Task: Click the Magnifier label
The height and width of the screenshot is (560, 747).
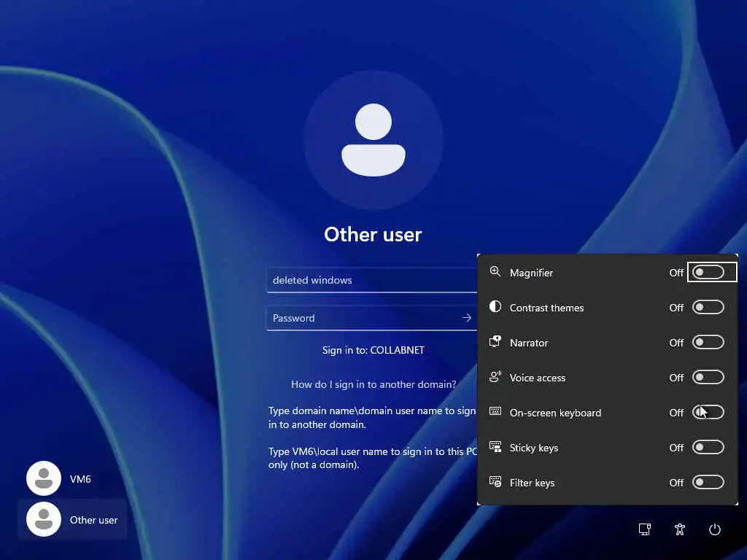Action: 531,273
